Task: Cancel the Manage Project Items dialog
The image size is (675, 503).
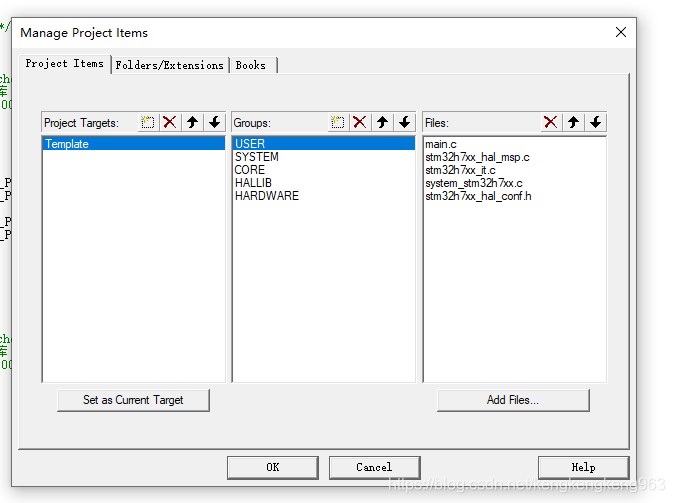Action: (x=374, y=467)
